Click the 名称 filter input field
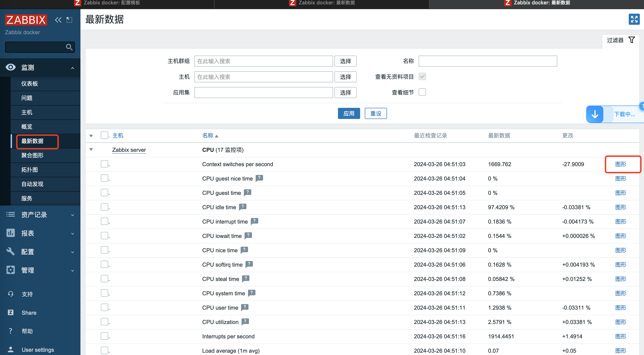This screenshot has height=355, width=644. [488, 61]
